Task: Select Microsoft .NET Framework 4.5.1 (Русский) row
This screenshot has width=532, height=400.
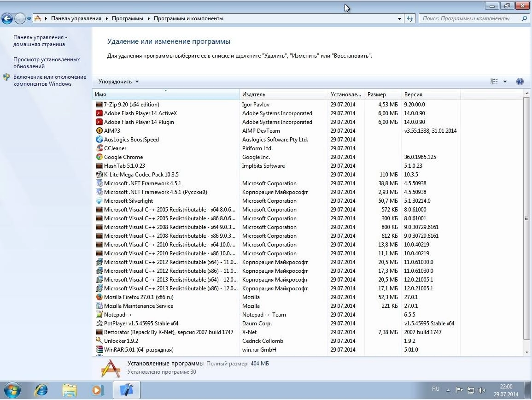Action: [276, 192]
